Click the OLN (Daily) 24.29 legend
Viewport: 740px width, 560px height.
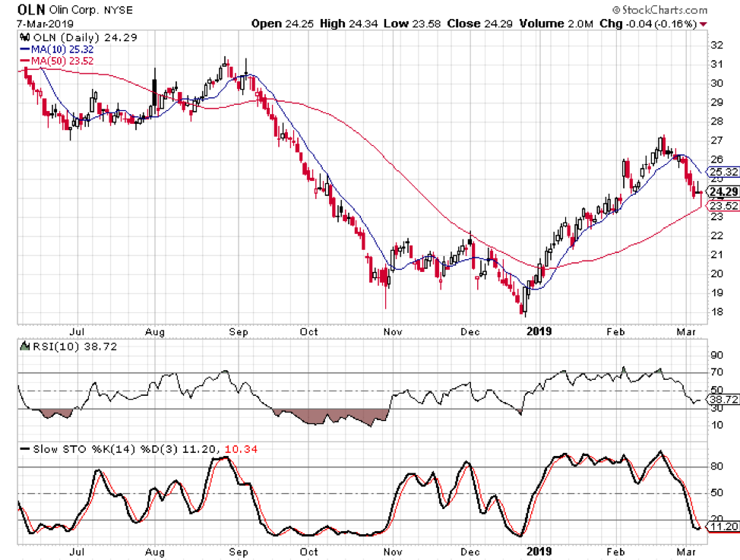[85, 38]
